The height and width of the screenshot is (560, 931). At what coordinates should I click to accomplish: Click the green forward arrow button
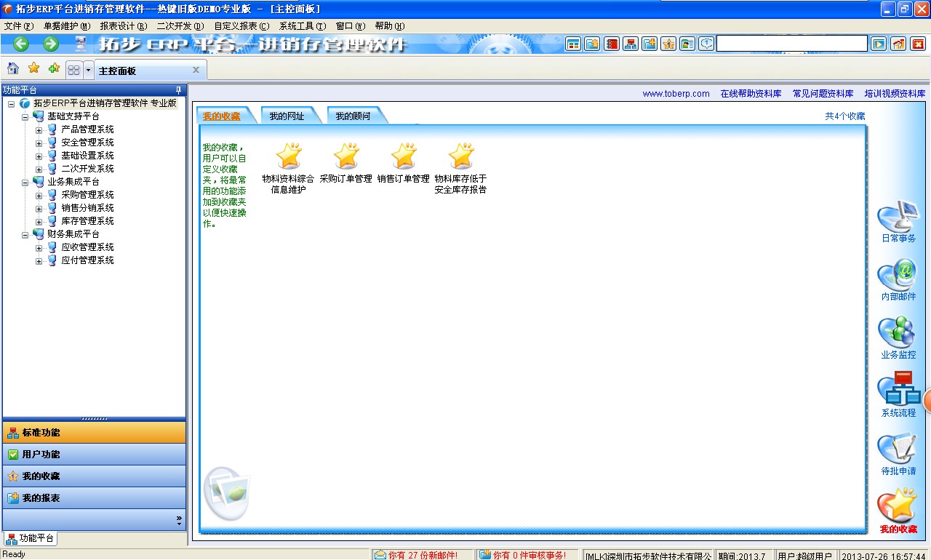pos(51,44)
